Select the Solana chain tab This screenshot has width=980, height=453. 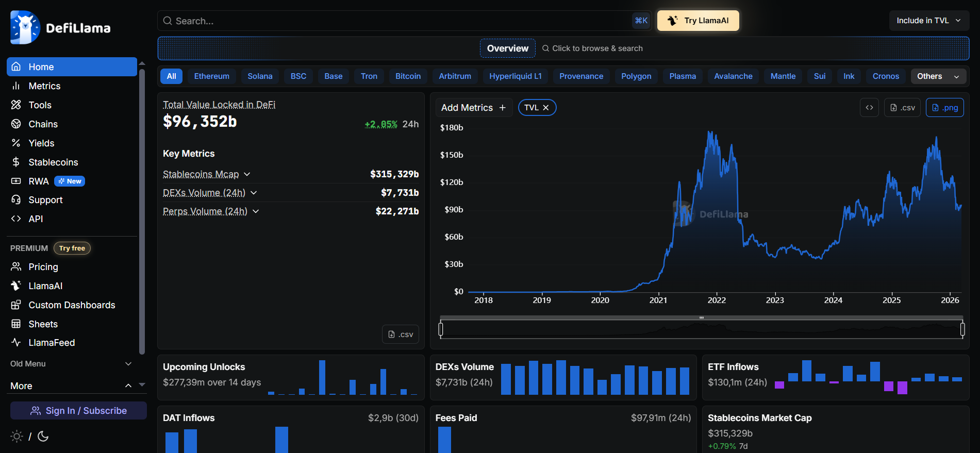tap(260, 76)
